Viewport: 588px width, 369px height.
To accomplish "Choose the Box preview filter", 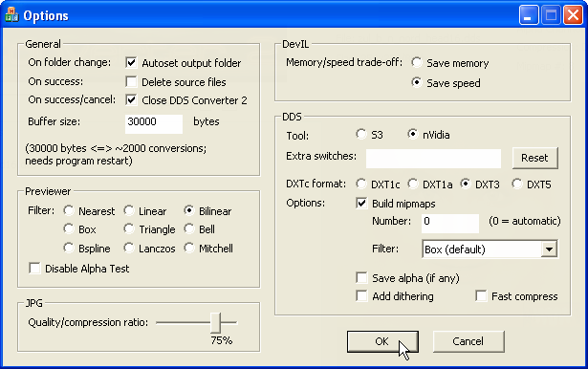I will point(69,228).
